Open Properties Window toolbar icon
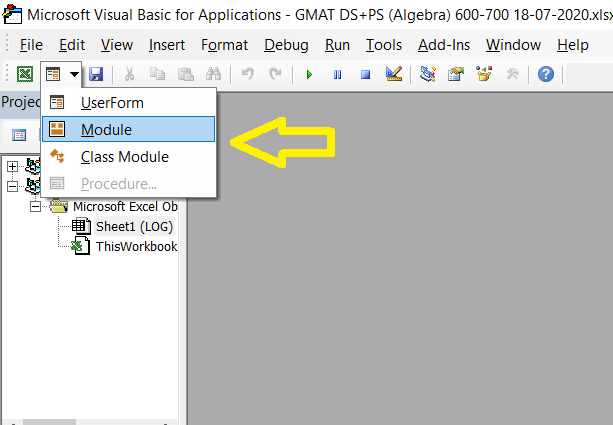This screenshot has width=613, height=425. coord(456,74)
